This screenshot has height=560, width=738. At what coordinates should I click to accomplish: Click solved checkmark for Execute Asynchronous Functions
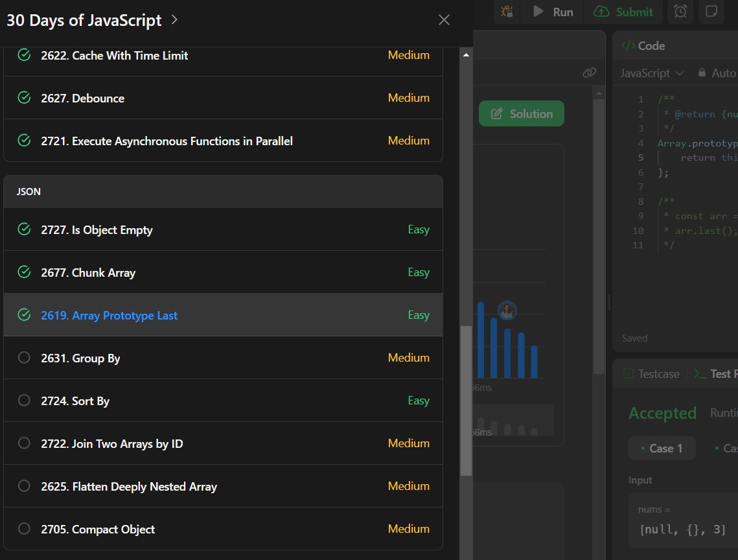point(24,141)
